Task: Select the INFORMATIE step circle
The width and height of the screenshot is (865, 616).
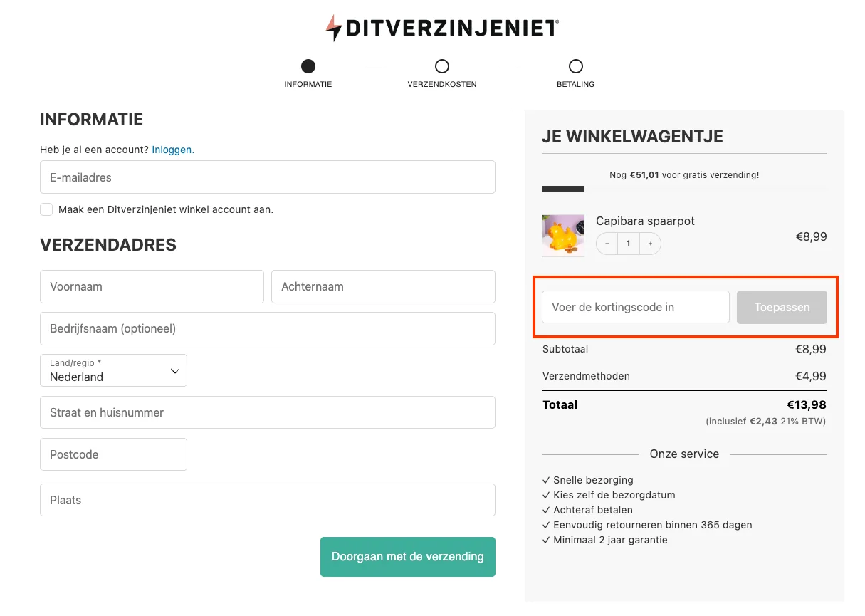Action: click(308, 65)
